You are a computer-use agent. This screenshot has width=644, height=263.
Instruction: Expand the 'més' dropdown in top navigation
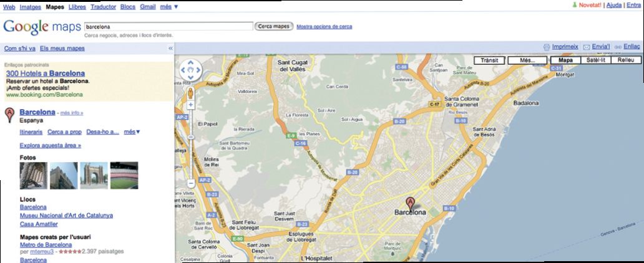click(168, 6)
